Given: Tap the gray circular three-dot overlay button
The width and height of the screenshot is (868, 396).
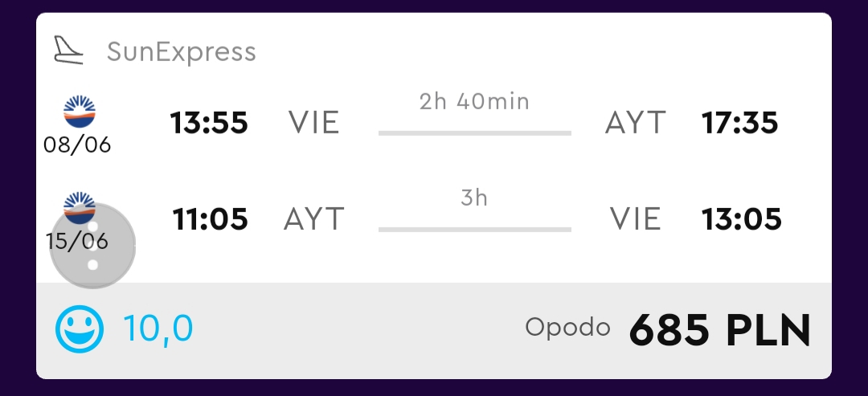Looking at the screenshot, I should [x=92, y=246].
